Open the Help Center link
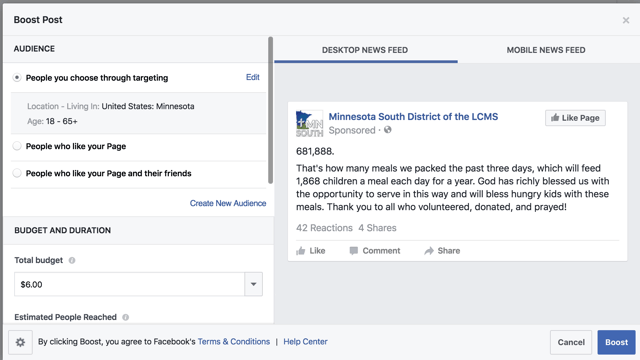Image resolution: width=640 pixels, height=360 pixels. [305, 342]
